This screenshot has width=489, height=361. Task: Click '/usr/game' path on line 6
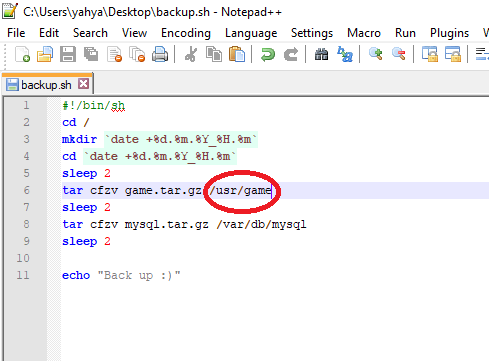240,191
